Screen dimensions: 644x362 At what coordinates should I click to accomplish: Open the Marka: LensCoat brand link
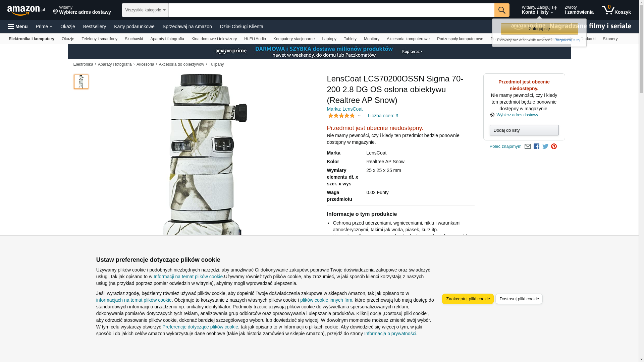click(344, 109)
